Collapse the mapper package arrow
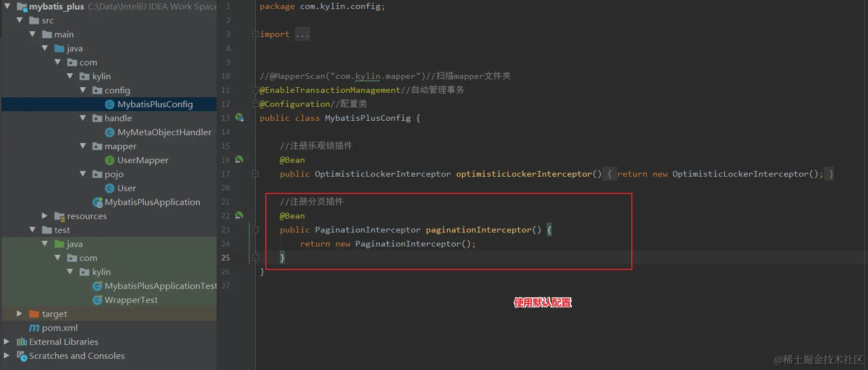 coord(82,146)
